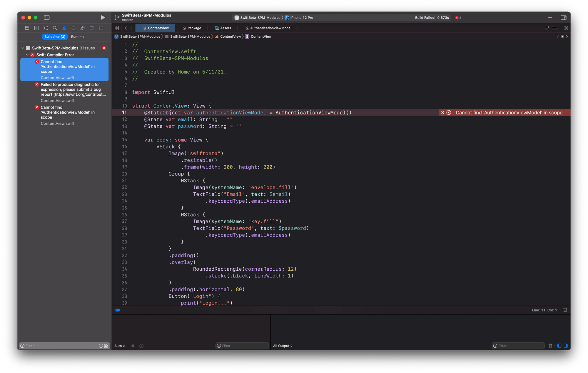Clear console with trash icon
This screenshot has width=588, height=373.
coord(550,346)
